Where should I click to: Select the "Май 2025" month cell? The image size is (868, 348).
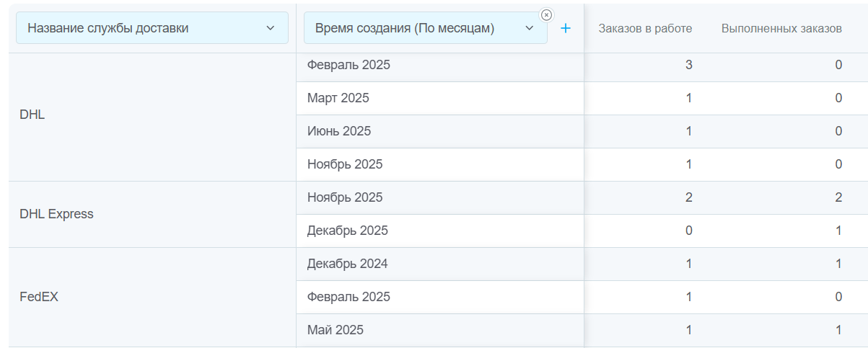(336, 330)
